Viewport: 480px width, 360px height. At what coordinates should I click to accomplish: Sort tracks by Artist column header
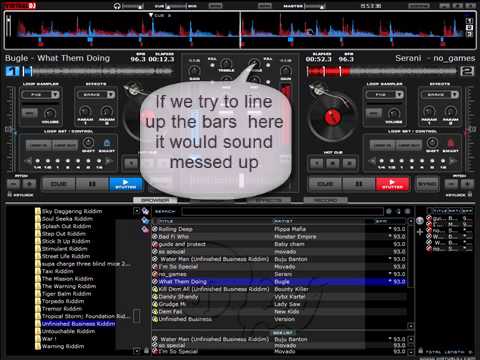click(283, 221)
